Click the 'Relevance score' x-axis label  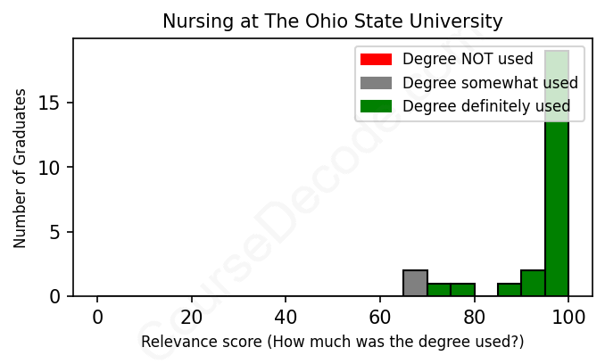[x=332, y=342]
